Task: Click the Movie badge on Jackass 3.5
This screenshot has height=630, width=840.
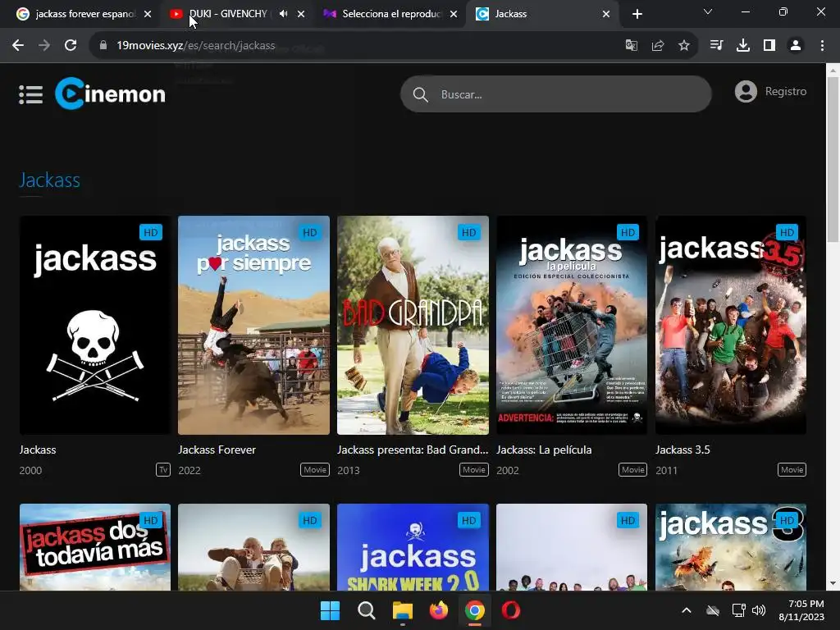Action: 792,470
